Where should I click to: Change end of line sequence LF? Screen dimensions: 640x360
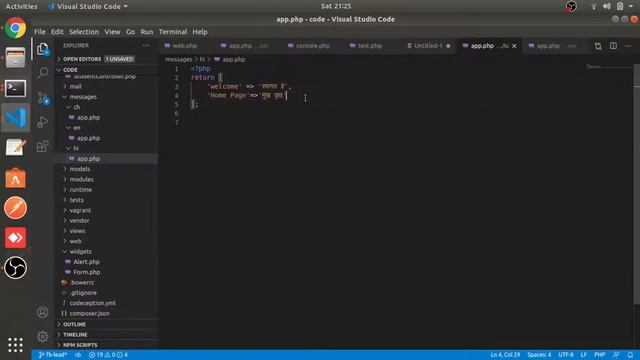coord(584,355)
